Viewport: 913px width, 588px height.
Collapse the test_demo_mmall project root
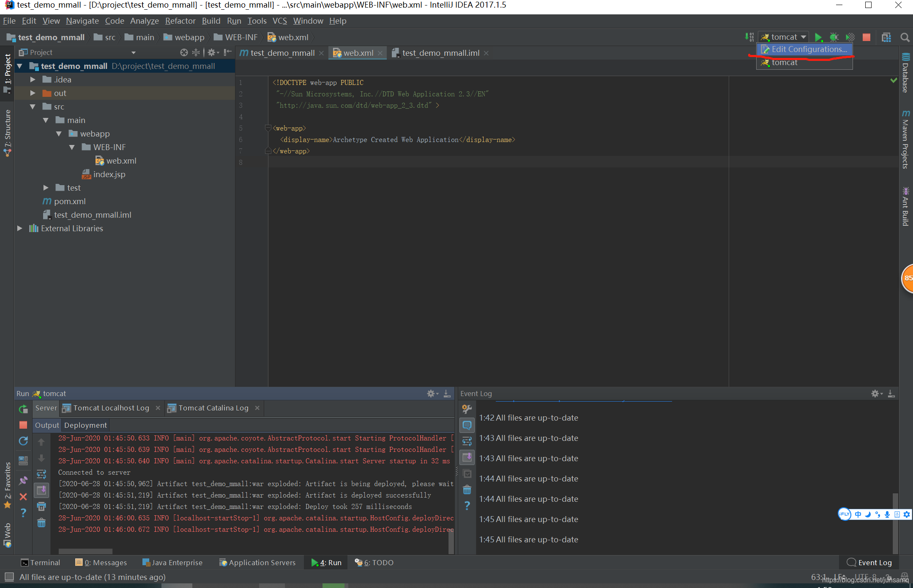point(19,66)
